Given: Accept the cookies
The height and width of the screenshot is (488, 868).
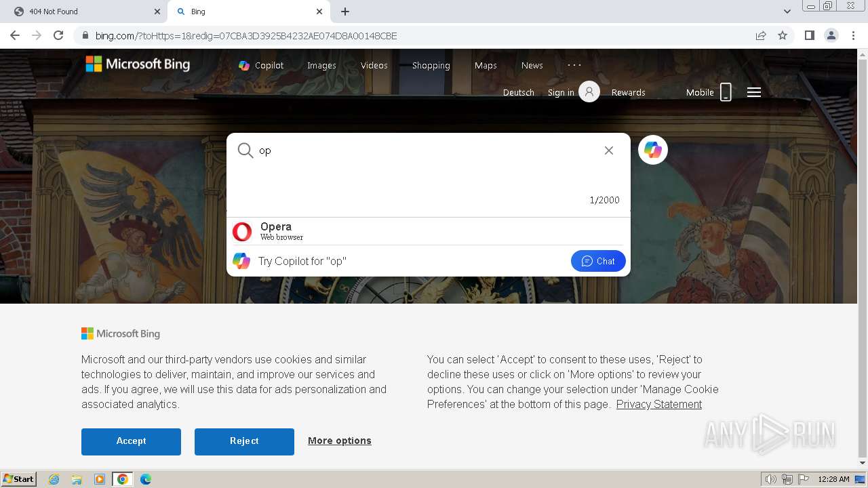Looking at the screenshot, I should [x=131, y=441].
